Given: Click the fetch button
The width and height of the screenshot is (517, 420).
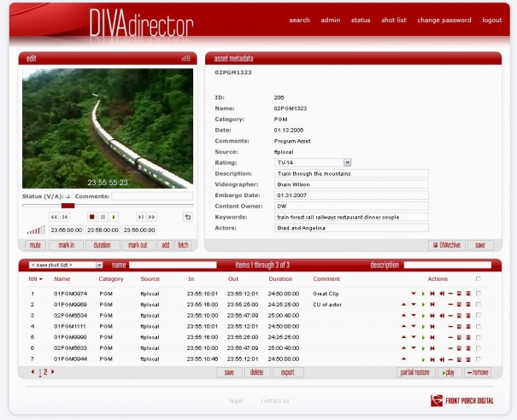Looking at the screenshot, I should coord(183,245).
